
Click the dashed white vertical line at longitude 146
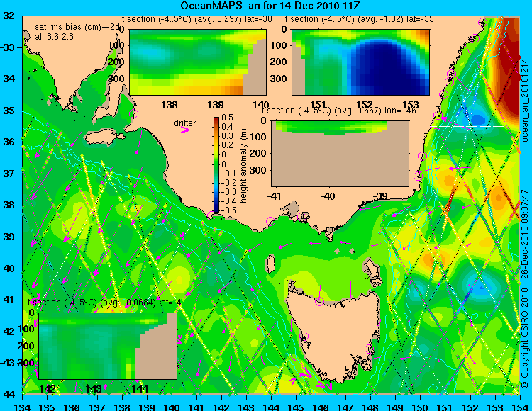(321, 260)
